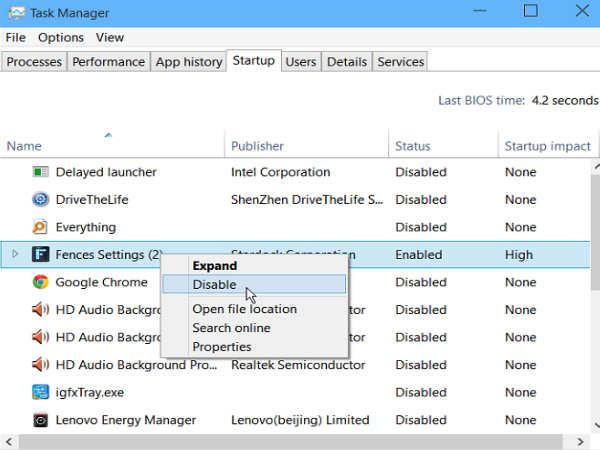Click Disabled status in Delayed launcher row
Viewport: 600px width, 450px height.
click(x=421, y=172)
